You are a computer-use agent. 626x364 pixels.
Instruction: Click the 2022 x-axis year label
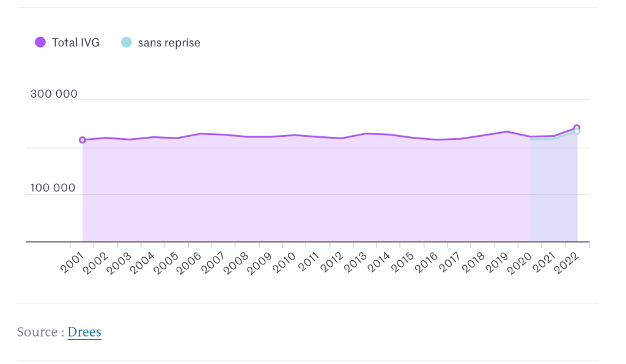point(568,264)
